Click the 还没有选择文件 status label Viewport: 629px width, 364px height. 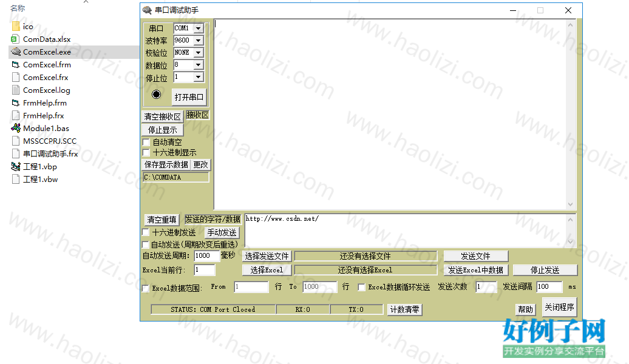point(365,256)
